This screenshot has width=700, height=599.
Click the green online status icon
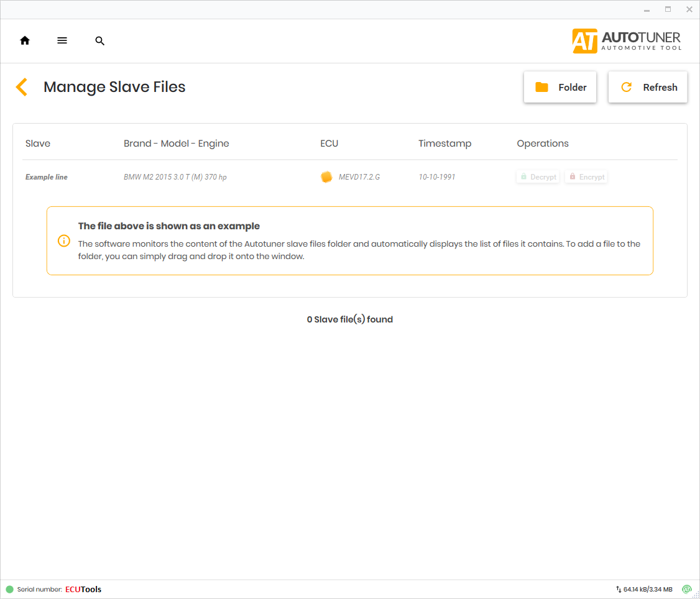pos(686,589)
